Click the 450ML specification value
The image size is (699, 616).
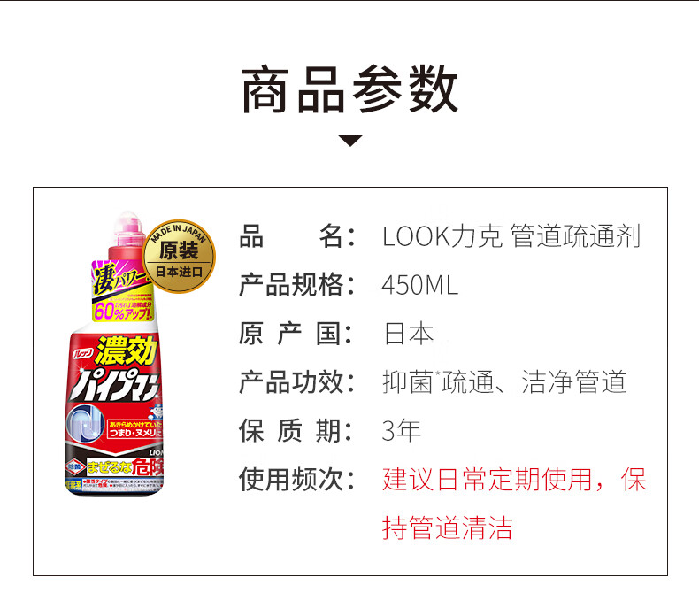(420, 286)
